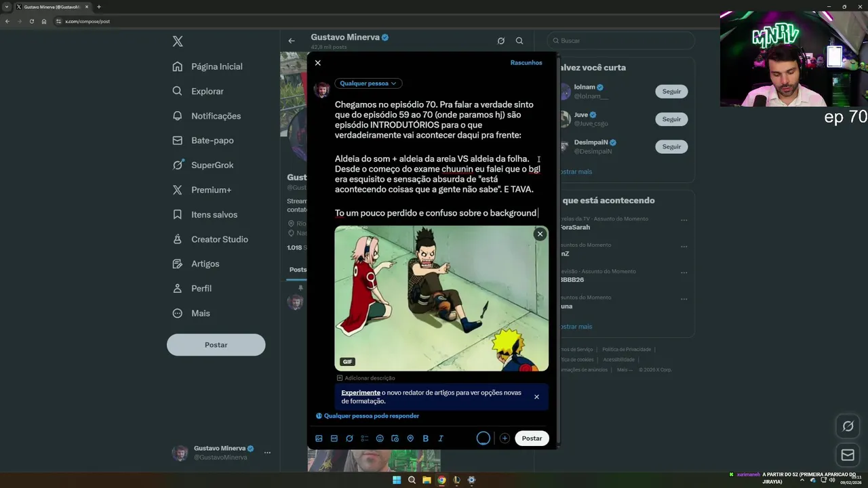Open Grok floating button
The image size is (868, 488).
pos(848,426)
